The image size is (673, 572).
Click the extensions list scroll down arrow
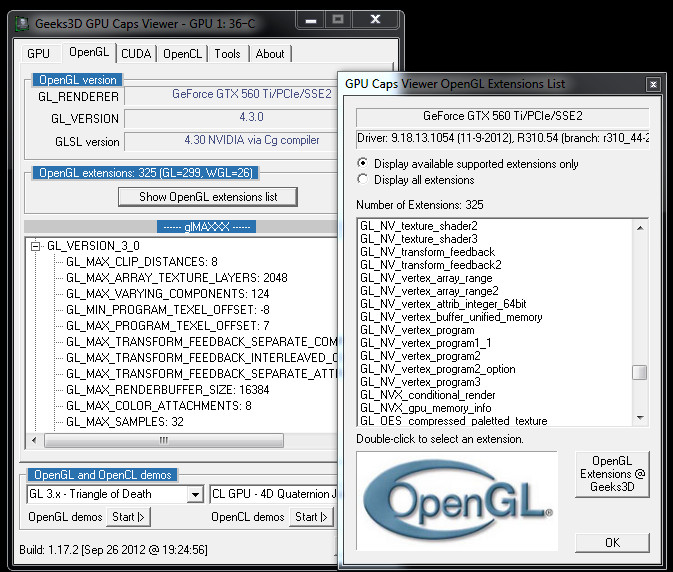point(640,418)
